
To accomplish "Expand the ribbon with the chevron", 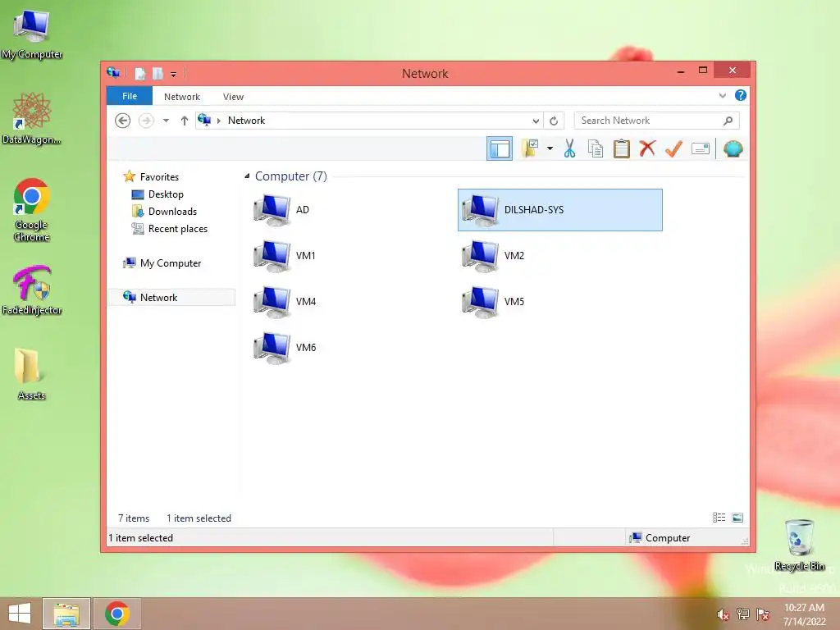I will [723, 95].
